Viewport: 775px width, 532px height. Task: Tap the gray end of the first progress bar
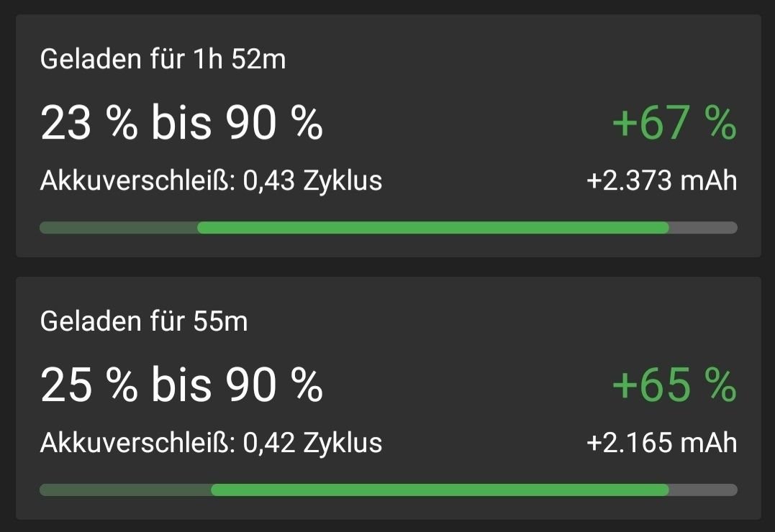703,228
